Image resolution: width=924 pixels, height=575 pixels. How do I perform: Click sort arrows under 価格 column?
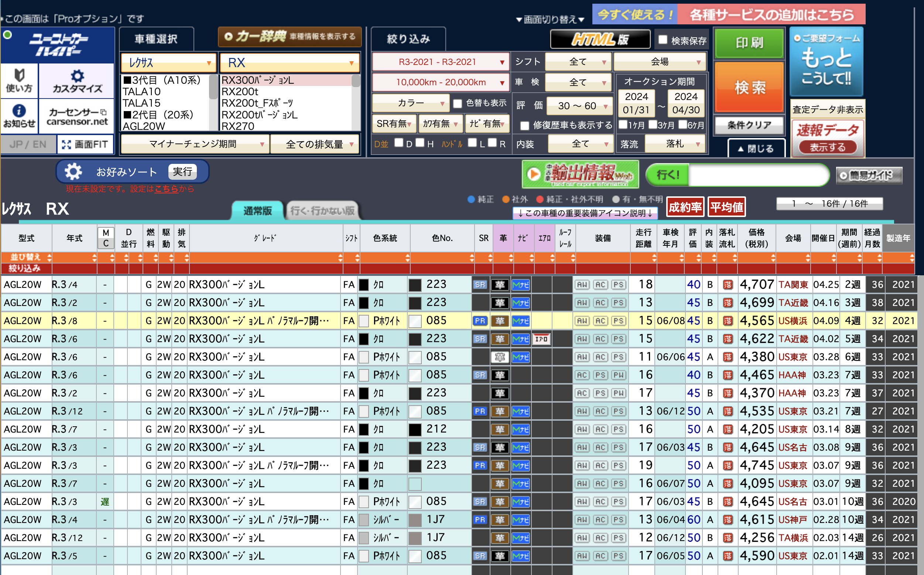click(x=773, y=258)
